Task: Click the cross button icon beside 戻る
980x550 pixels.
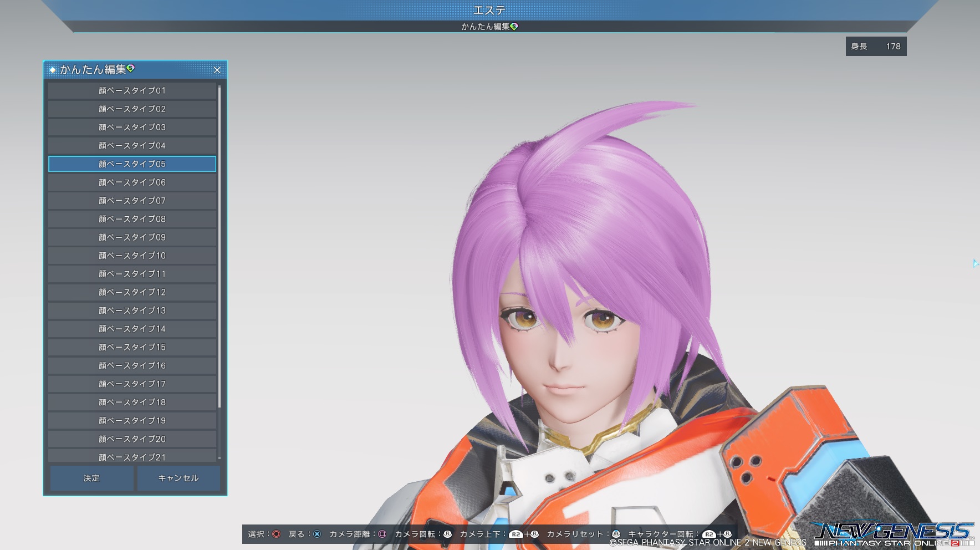Action: [317, 534]
